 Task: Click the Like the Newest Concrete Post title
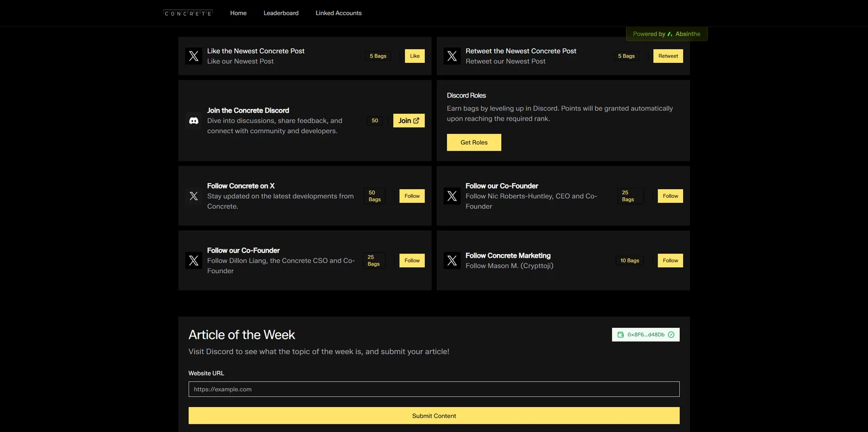[x=256, y=51]
